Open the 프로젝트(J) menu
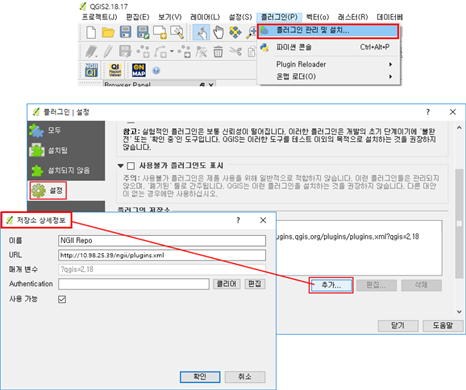The image size is (466, 390). (x=99, y=17)
